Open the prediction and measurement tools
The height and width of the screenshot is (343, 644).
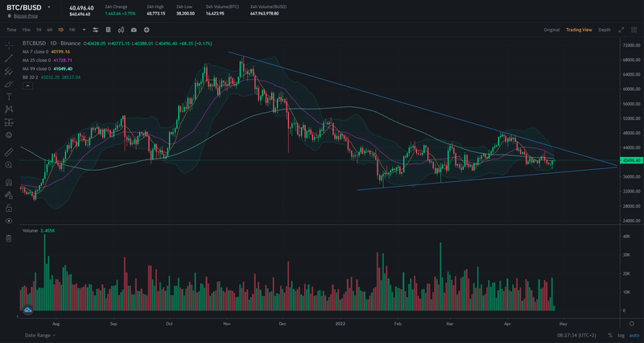9,122
